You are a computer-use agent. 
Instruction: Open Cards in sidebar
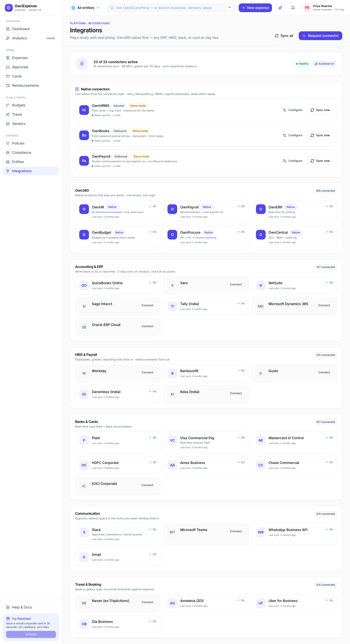click(x=31, y=76)
